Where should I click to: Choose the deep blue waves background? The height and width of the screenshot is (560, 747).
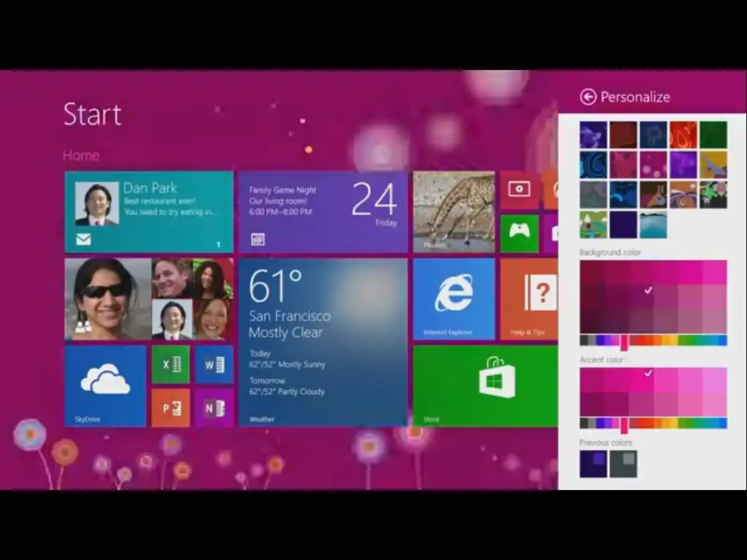pos(623,195)
